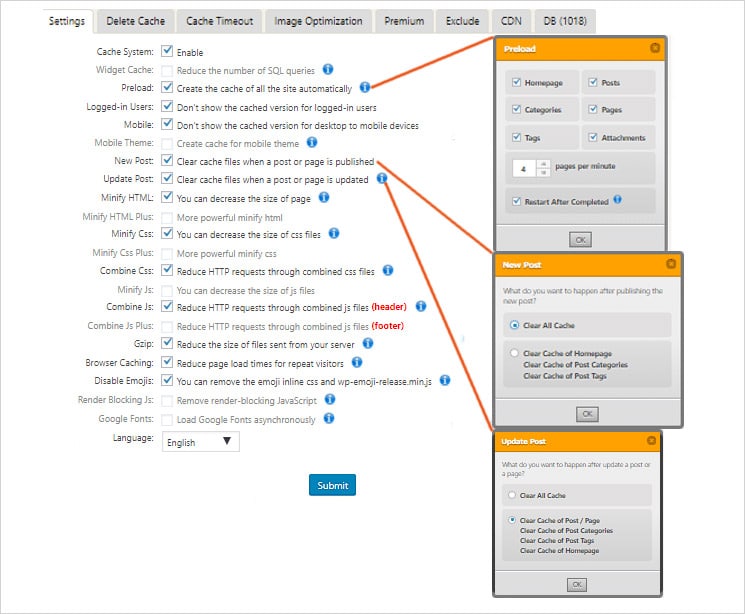Image resolution: width=745 pixels, height=614 pixels.
Task: Open the CDN tab
Action: click(511, 21)
